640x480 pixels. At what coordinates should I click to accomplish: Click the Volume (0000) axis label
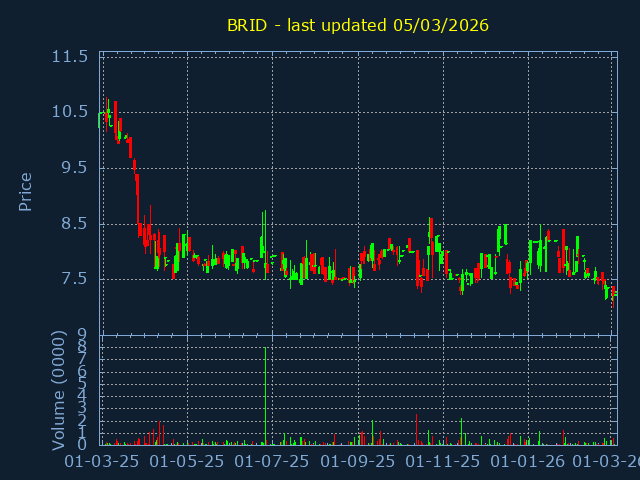[x=58, y=392]
